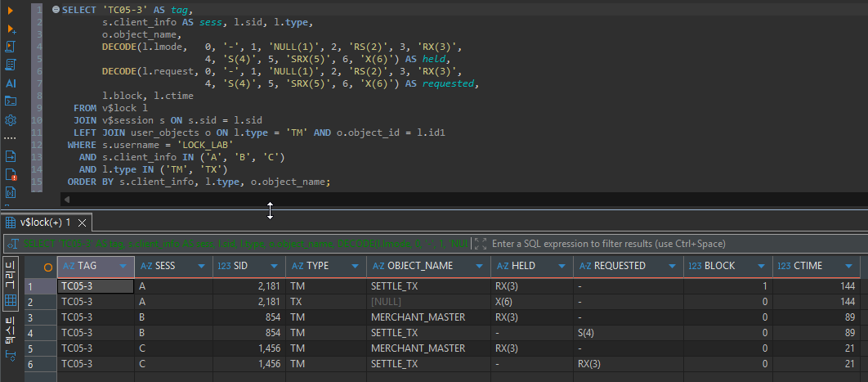Run the SQL query with the orange play icon
This screenshot has height=382, width=868.
(11, 10)
